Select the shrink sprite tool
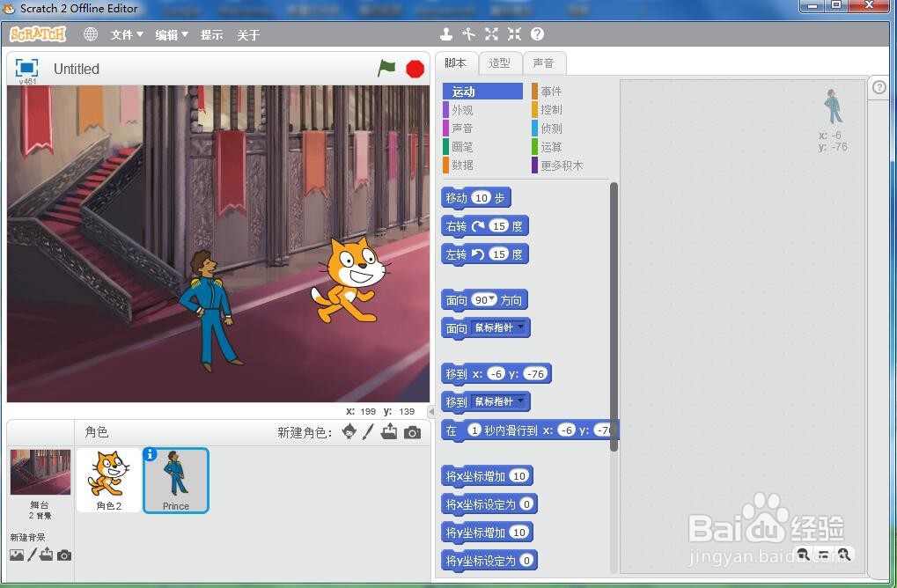 tap(514, 34)
